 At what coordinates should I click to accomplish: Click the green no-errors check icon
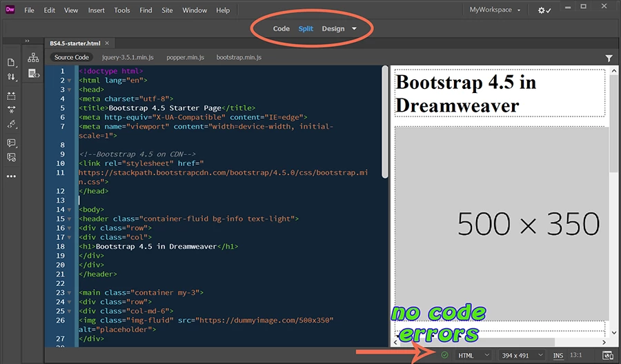(444, 355)
